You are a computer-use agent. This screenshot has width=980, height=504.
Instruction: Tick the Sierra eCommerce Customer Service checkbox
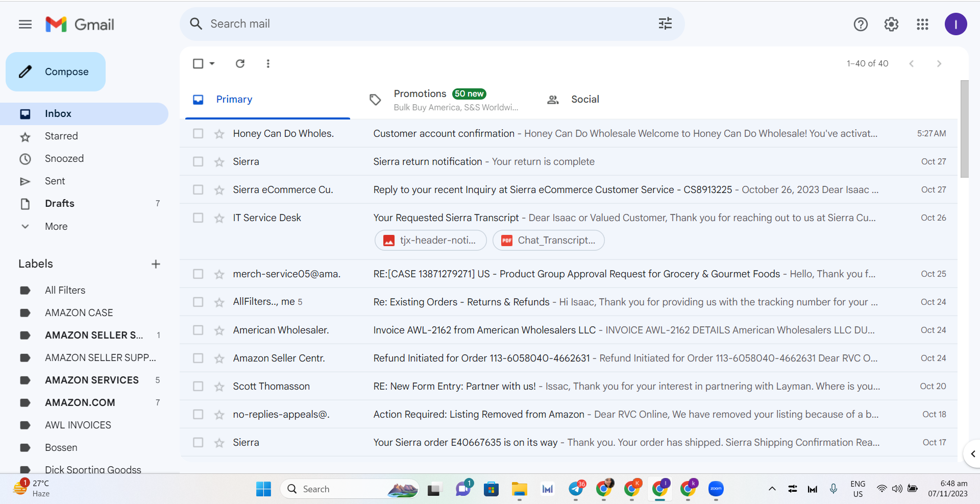pyautogui.click(x=198, y=189)
